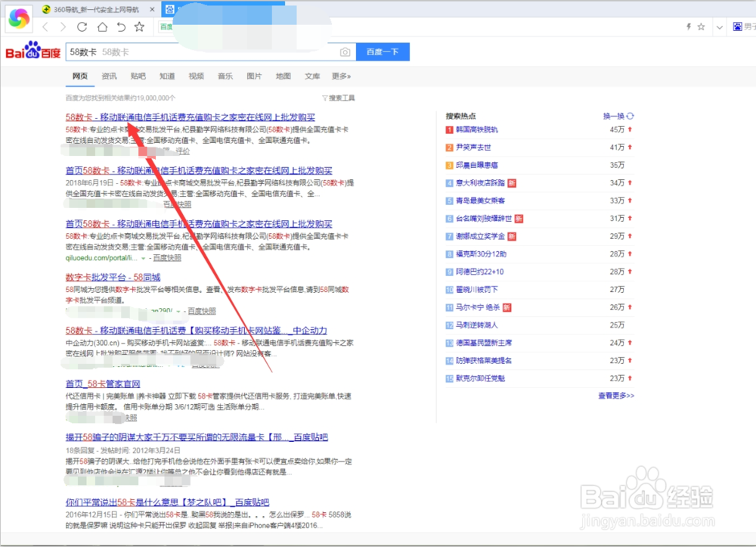
Task: Click the Baidu paw extension icon at far right
Action: pyautogui.click(x=738, y=27)
